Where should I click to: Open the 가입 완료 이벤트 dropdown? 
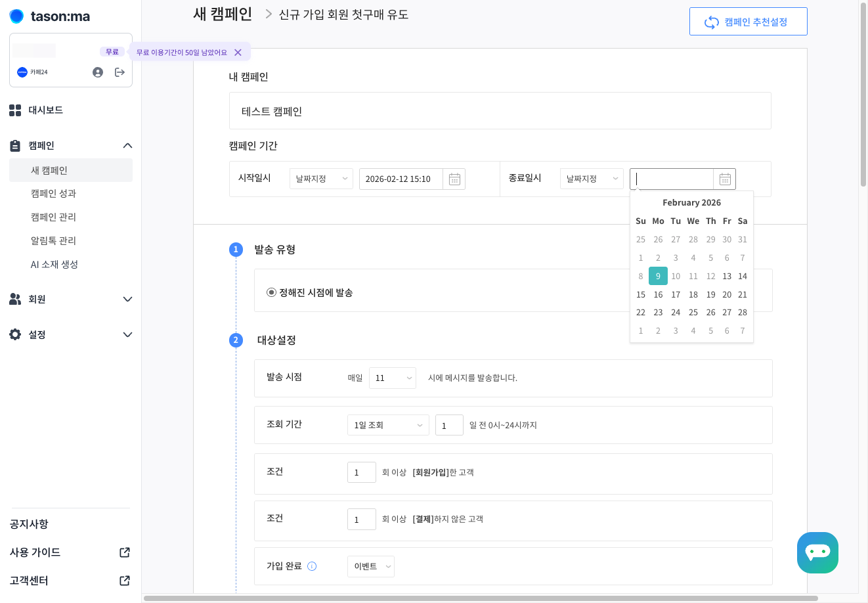pos(370,566)
